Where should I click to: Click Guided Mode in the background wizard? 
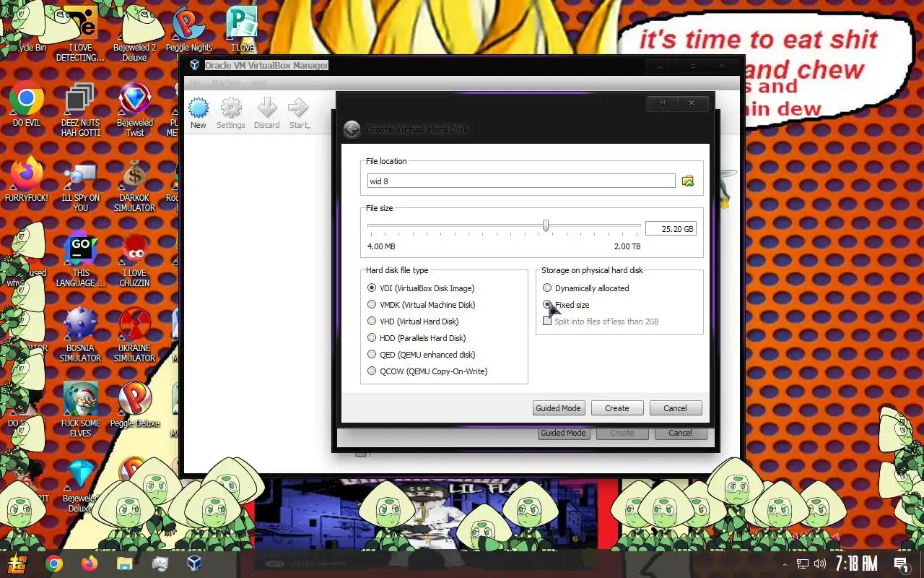click(x=564, y=433)
